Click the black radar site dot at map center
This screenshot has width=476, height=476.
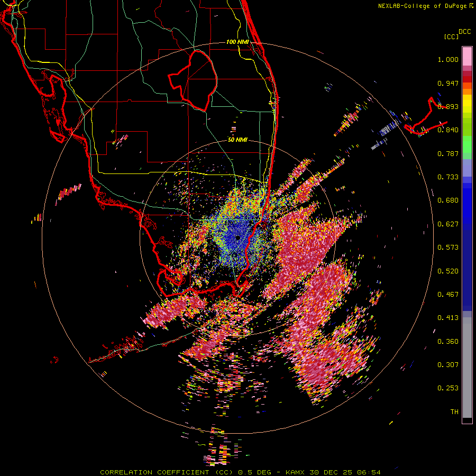coord(238,238)
